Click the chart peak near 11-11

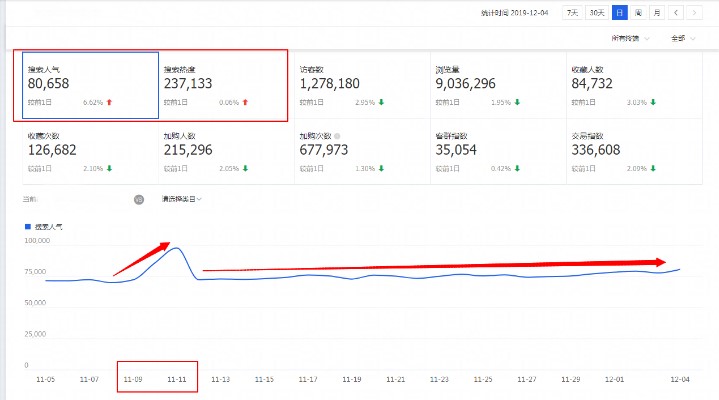(x=176, y=248)
